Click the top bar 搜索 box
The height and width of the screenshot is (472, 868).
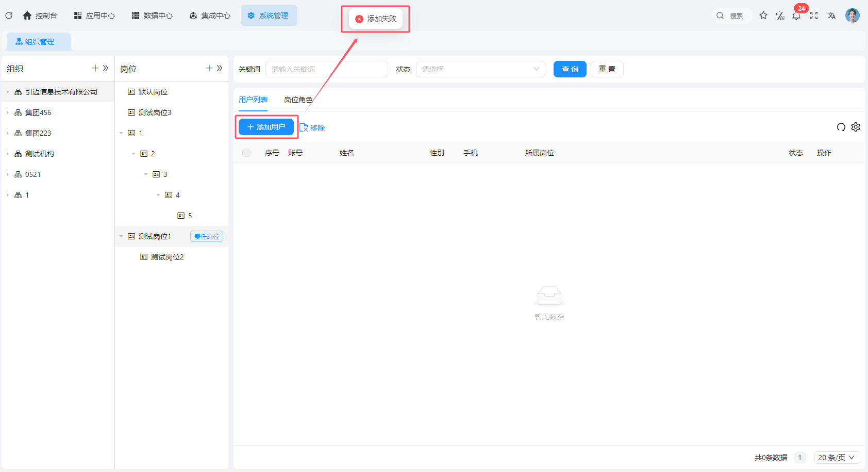pos(731,15)
